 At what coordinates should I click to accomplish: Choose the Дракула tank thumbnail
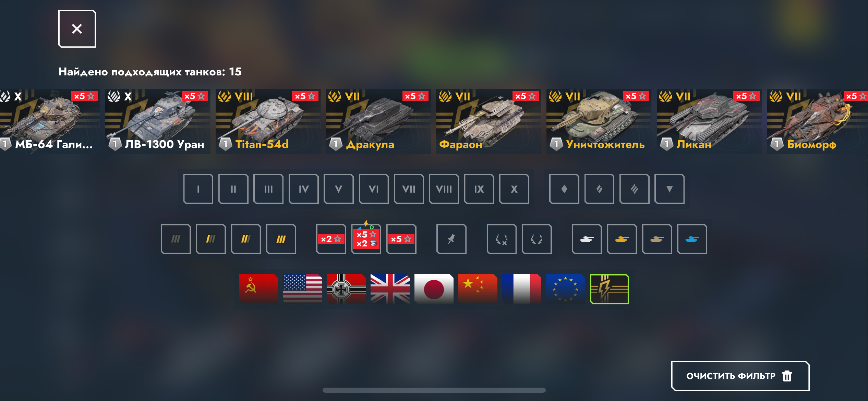(x=378, y=121)
